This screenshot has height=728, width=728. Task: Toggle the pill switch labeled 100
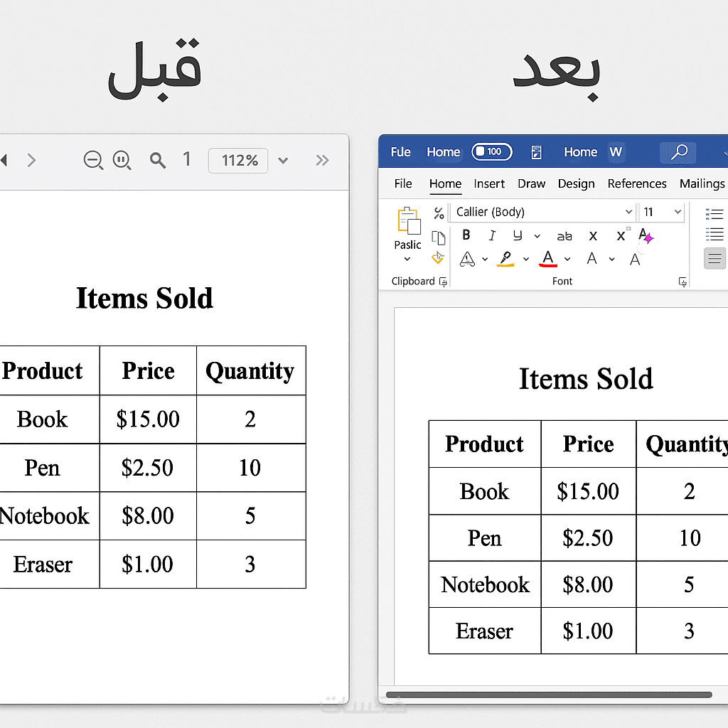(491, 151)
